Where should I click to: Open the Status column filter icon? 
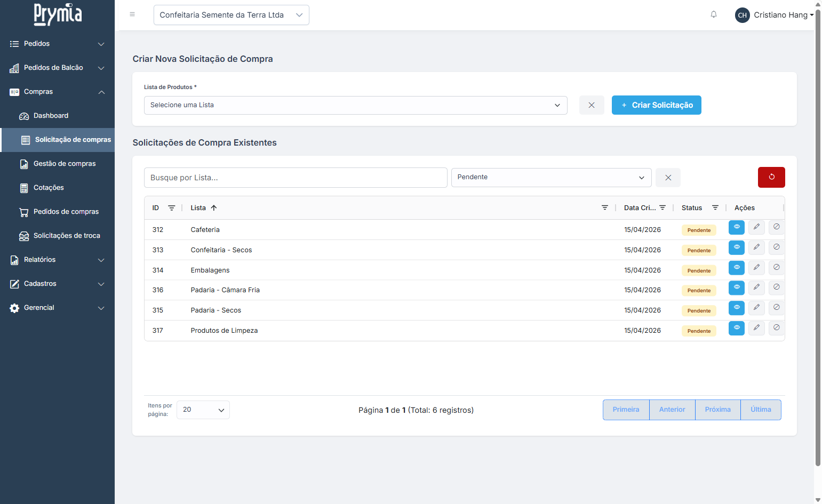(715, 208)
